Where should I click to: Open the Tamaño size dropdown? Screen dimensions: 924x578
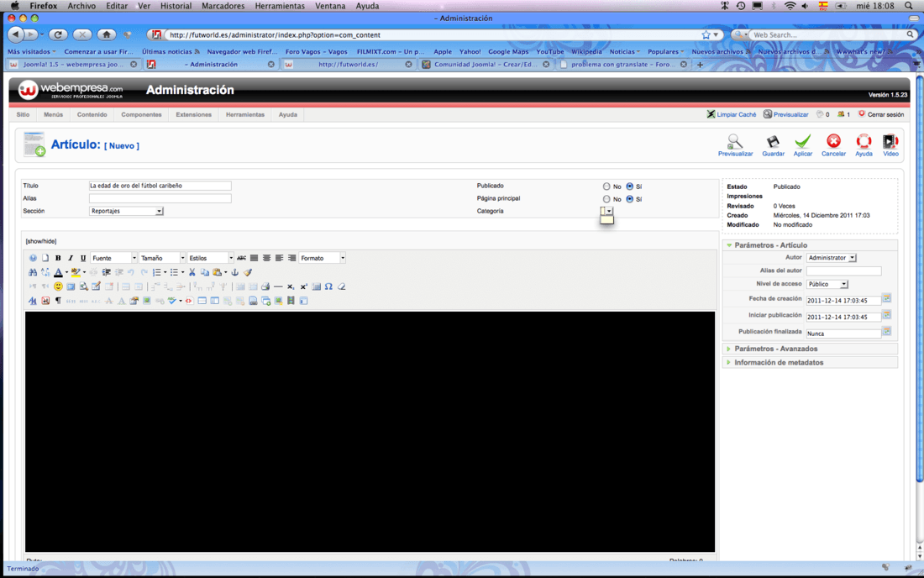pyautogui.click(x=162, y=258)
